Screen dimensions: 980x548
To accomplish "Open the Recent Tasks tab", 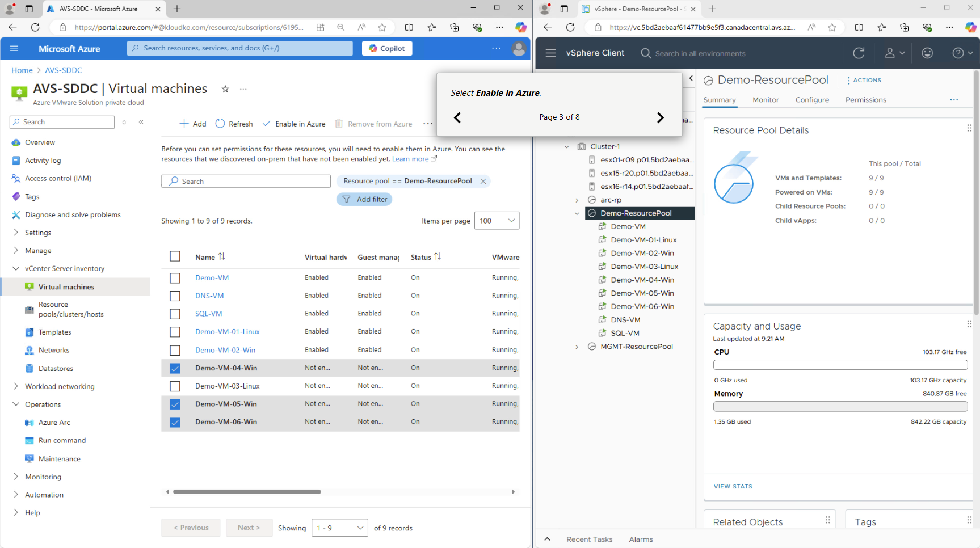I will point(589,539).
